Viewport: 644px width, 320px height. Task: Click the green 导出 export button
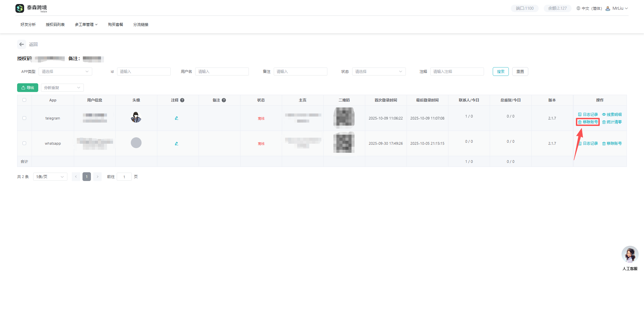[28, 88]
